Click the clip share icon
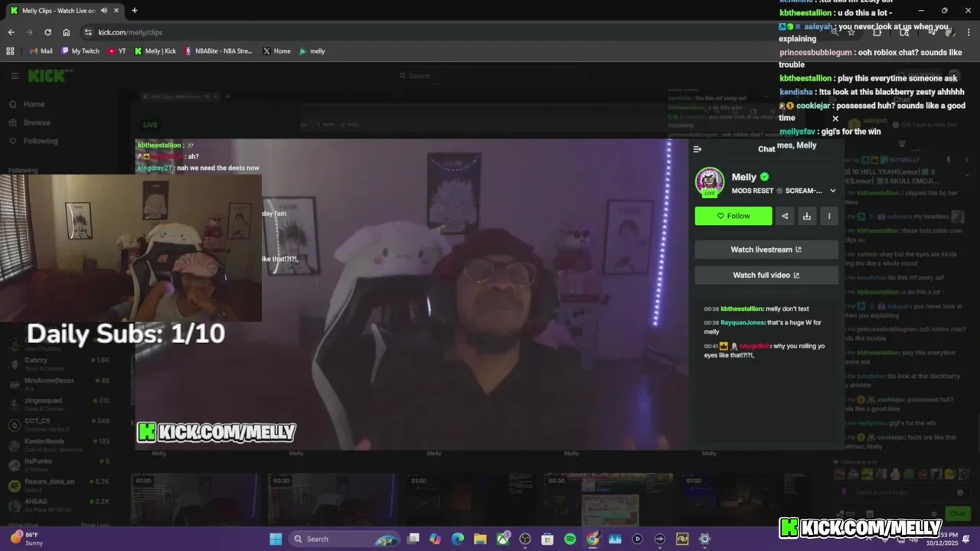This screenshot has width=980, height=551. point(785,216)
